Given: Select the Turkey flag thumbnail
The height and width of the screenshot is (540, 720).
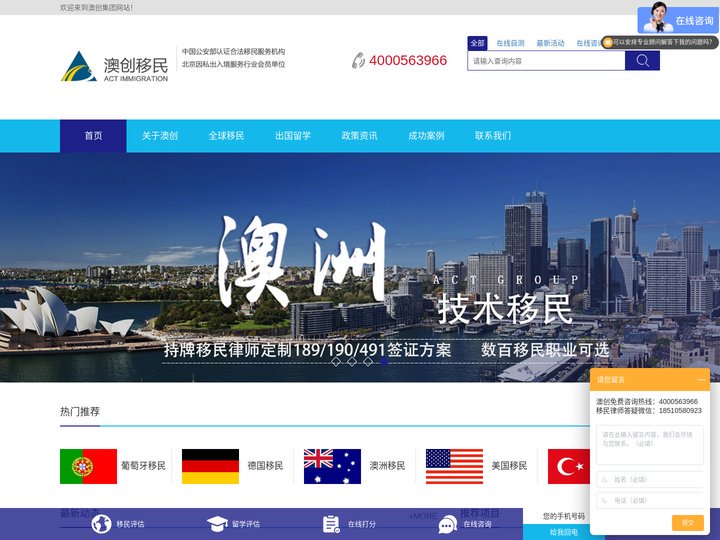Looking at the screenshot, I should pyautogui.click(x=569, y=466).
